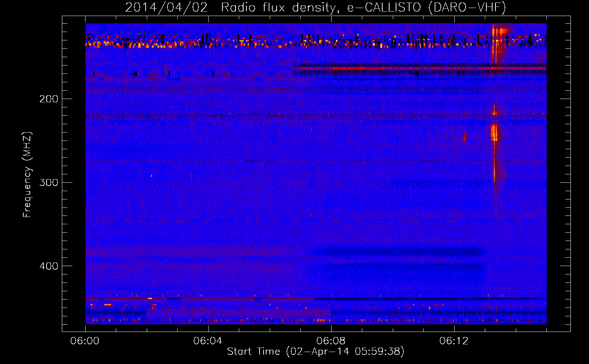
Task: Click the 300 frequency tick label
Action: tap(49, 182)
